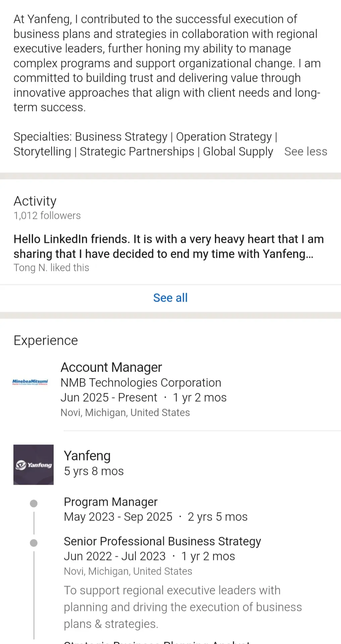Tap the Jun 2025 - Present date range

coord(109,397)
